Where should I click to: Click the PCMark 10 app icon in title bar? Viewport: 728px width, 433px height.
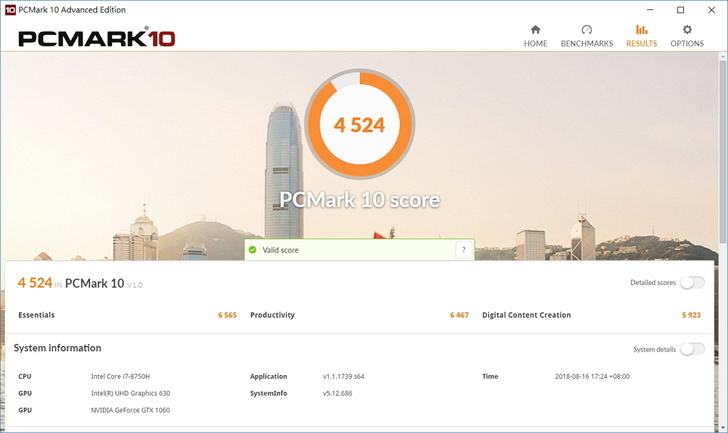[10, 10]
